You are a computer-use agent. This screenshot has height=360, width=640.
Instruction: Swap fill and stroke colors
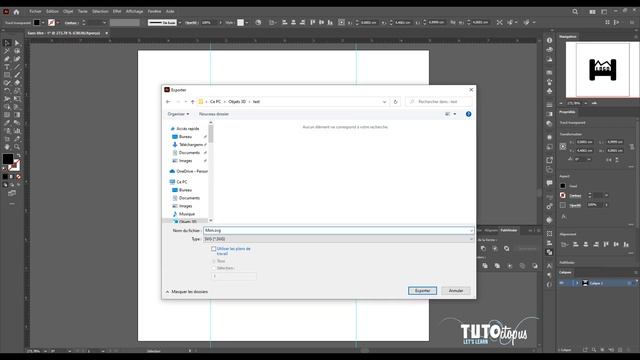click(18, 156)
